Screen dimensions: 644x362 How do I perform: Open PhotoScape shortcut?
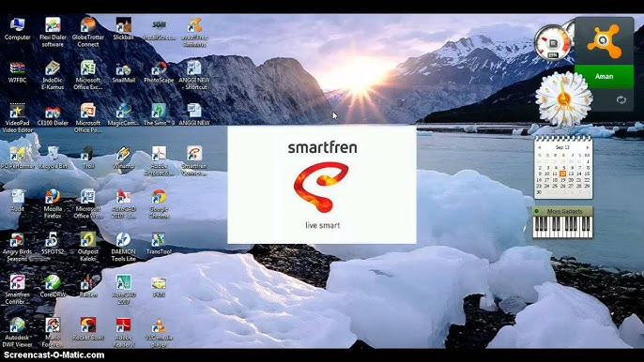click(159, 72)
